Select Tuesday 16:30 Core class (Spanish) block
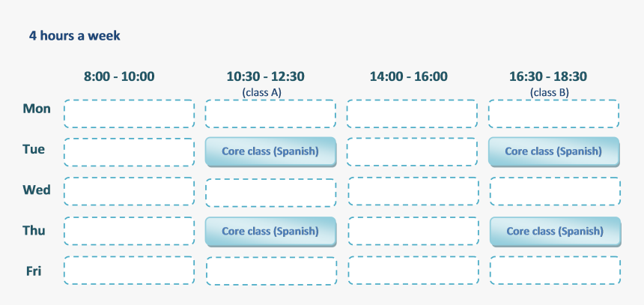644x305 pixels. pyautogui.click(x=553, y=151)
